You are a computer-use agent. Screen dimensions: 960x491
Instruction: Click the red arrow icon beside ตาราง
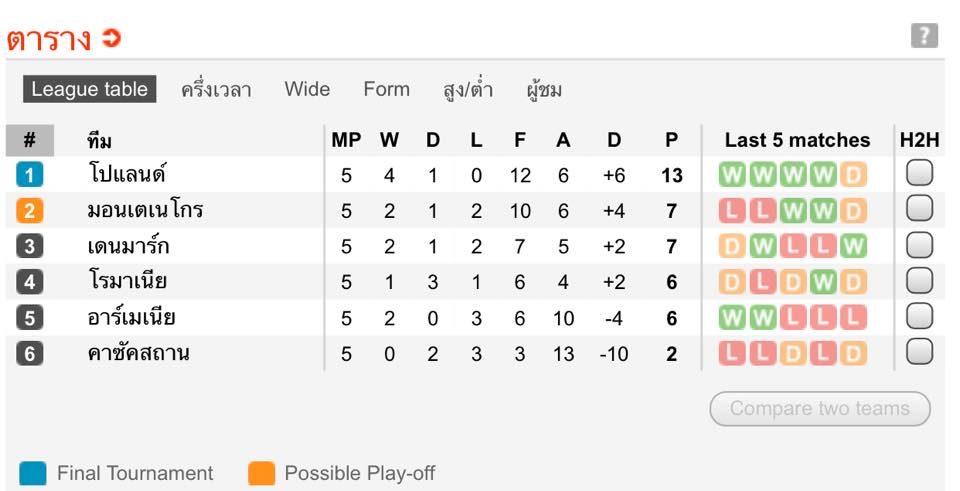111,38
